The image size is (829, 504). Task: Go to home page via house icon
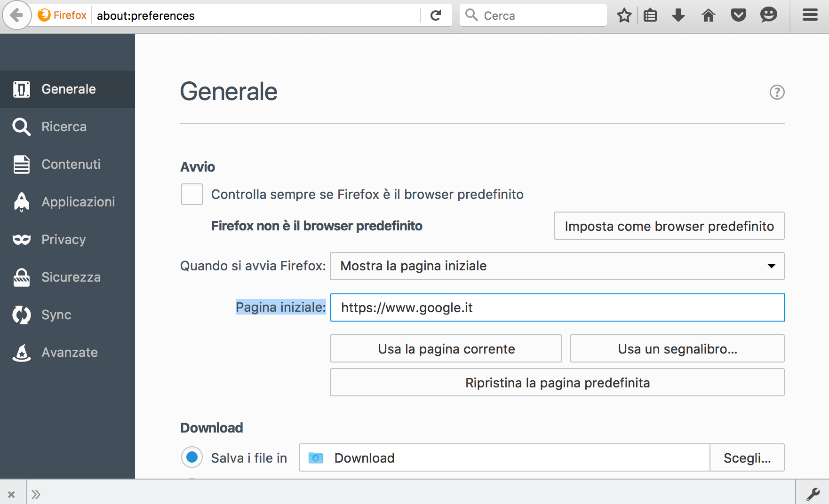click(x=709, y=16)
